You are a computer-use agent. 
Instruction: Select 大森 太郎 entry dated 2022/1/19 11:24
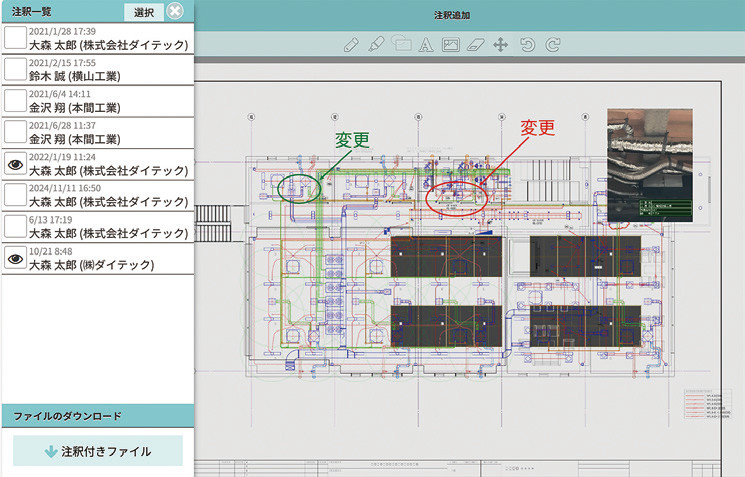click(98, 164)
